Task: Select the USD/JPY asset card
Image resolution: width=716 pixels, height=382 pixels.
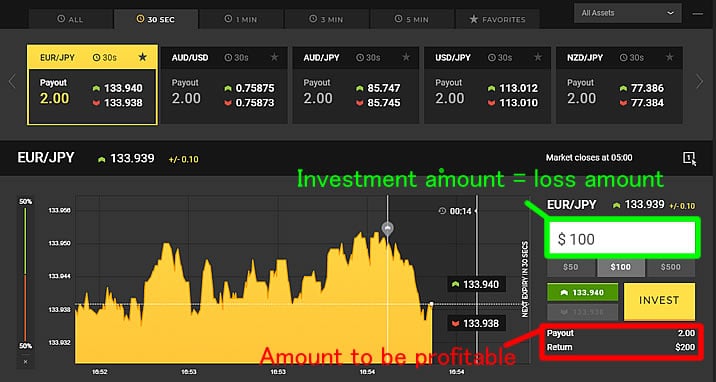Action: click(x=487, y=85)
